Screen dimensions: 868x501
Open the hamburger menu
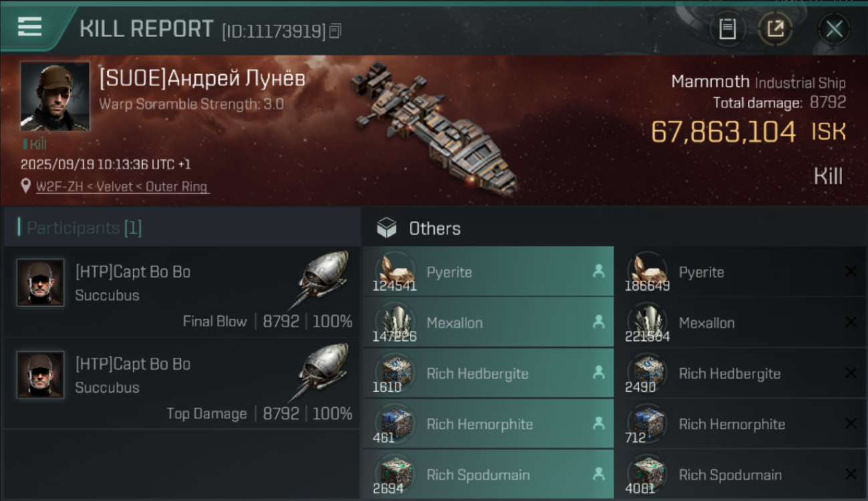30,27
